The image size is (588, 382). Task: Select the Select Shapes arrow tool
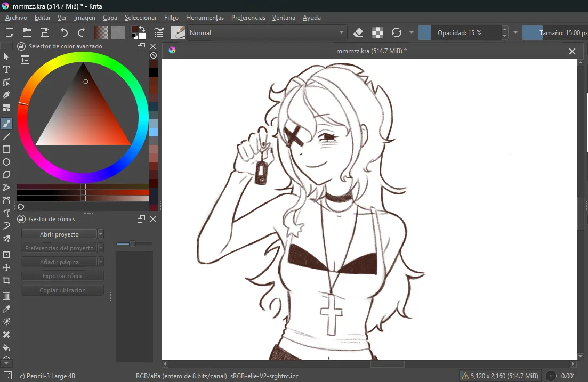click(x=6, y=56)
